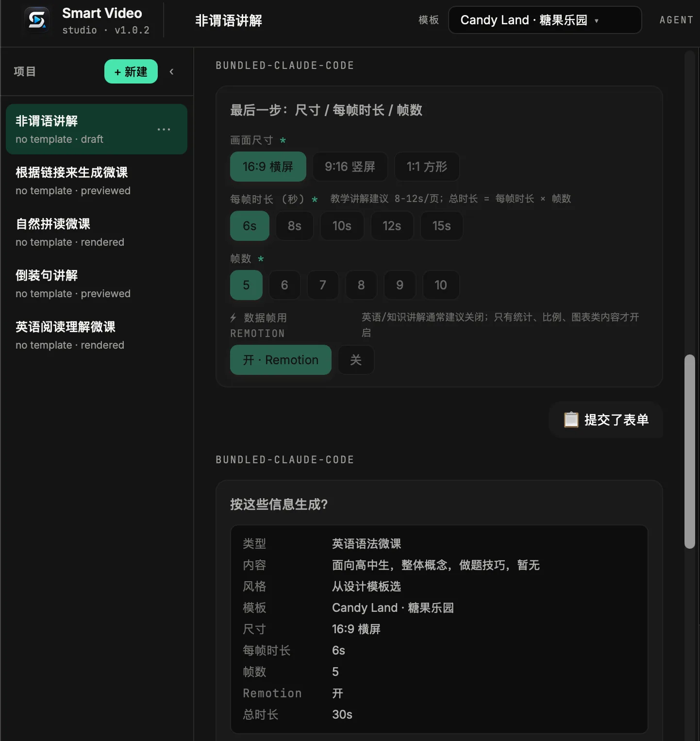700x741 pixels.
Task: Click the clipboard icon beside 提交了表单
Action: point(571,420)
